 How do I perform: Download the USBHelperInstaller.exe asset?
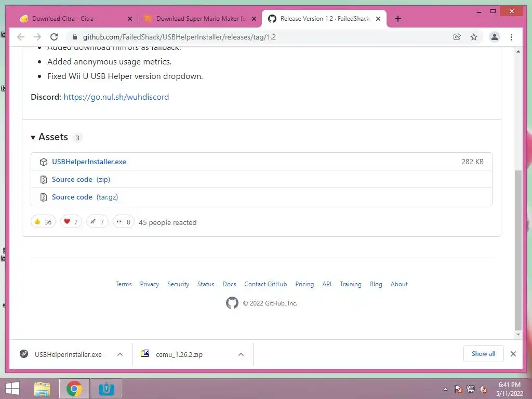[x=89, y=162]
